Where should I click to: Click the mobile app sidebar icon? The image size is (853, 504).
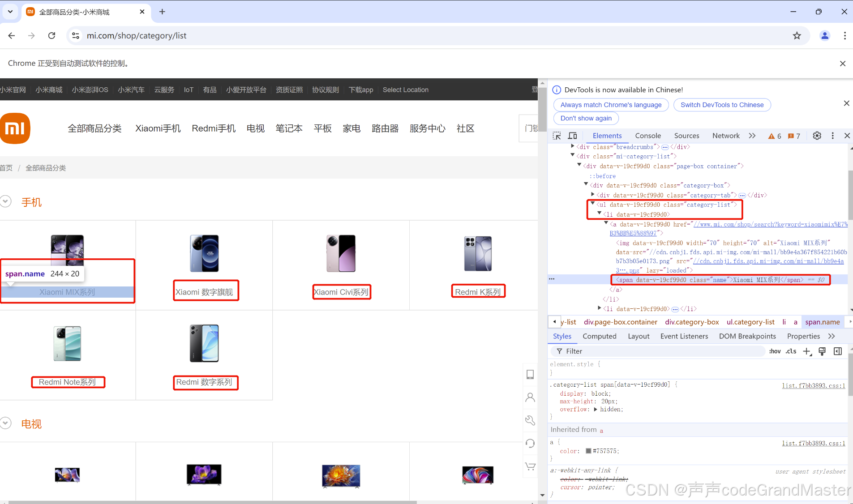click(530, 374)
